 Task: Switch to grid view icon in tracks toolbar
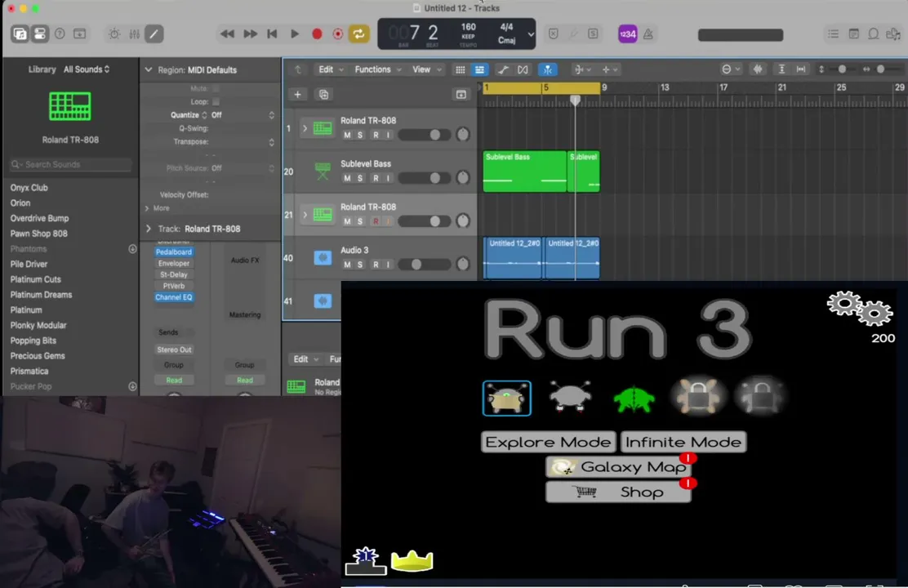pos(460,69)
